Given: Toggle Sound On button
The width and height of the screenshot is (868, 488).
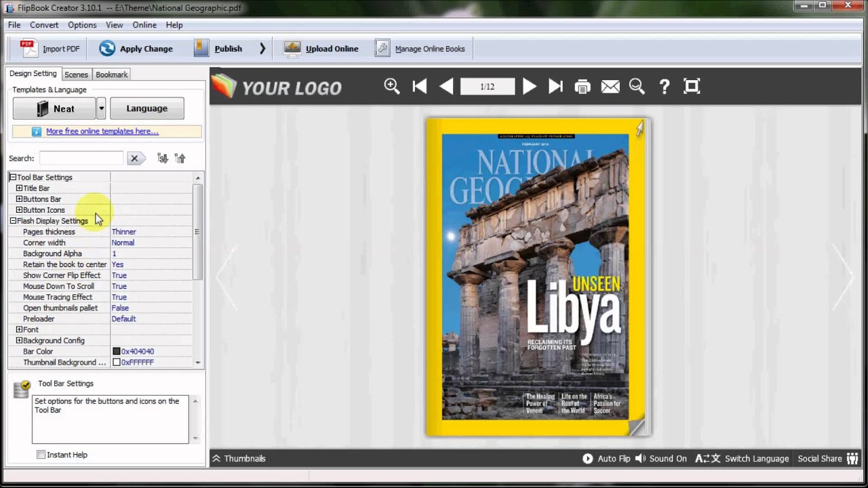Looking at the screenshot, I should [x=661, y=459].
